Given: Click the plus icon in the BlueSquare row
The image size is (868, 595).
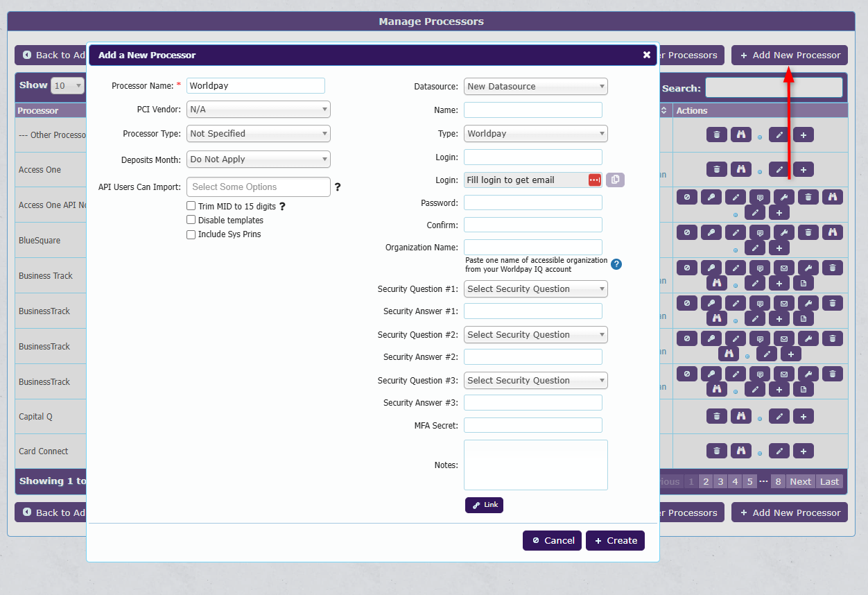Looking at the screenshot, I should (779, 248).
